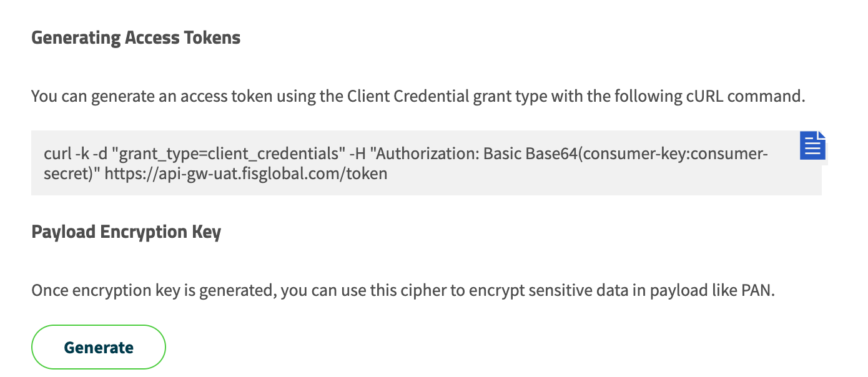
Task: Click the Payload Encryption Key heading
Action: point(126,232)
